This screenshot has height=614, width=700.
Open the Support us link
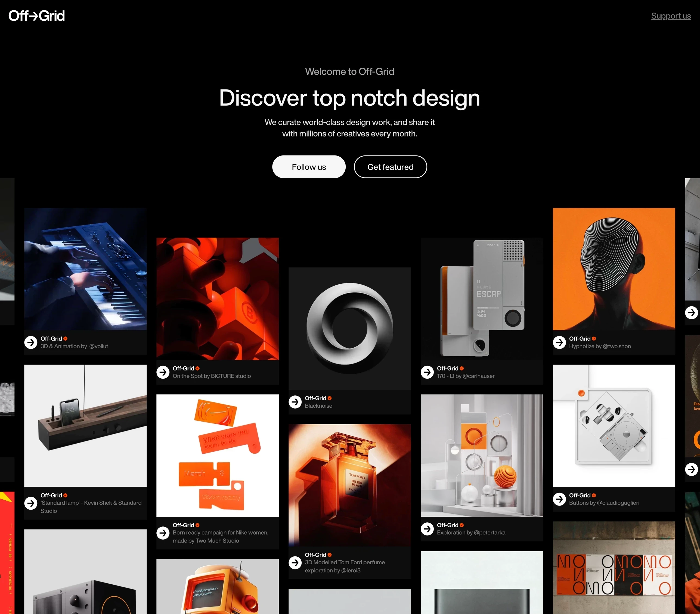coord(671,16)
